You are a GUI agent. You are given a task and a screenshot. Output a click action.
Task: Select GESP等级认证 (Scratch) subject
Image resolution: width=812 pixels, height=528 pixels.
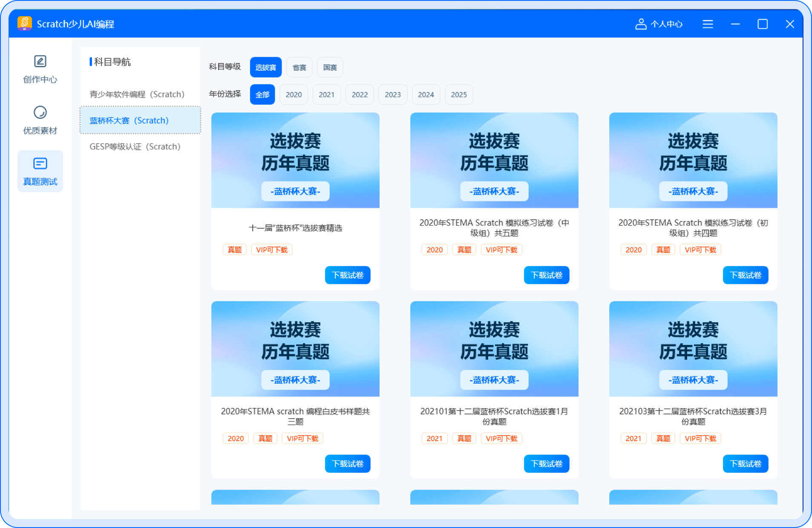click(135, 146)
